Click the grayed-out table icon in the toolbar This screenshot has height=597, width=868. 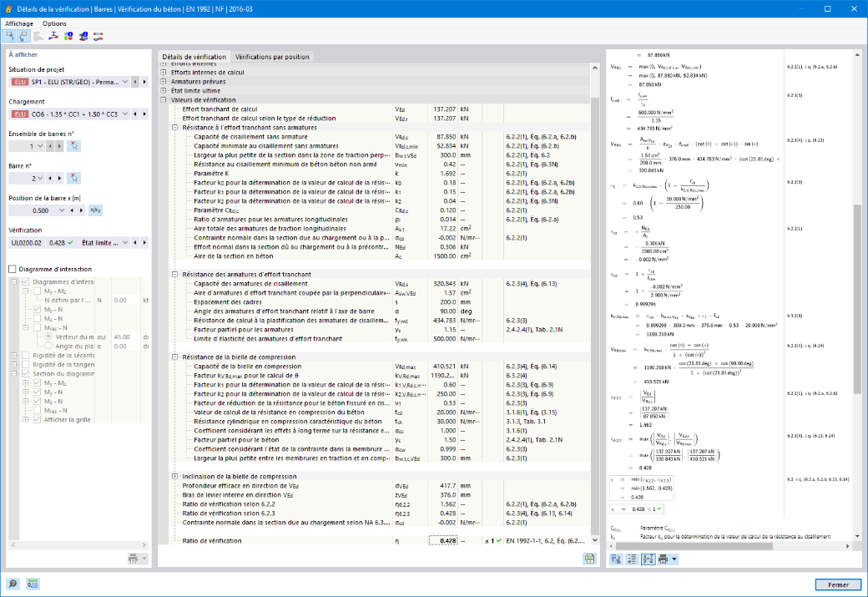(x=38, y=36)
